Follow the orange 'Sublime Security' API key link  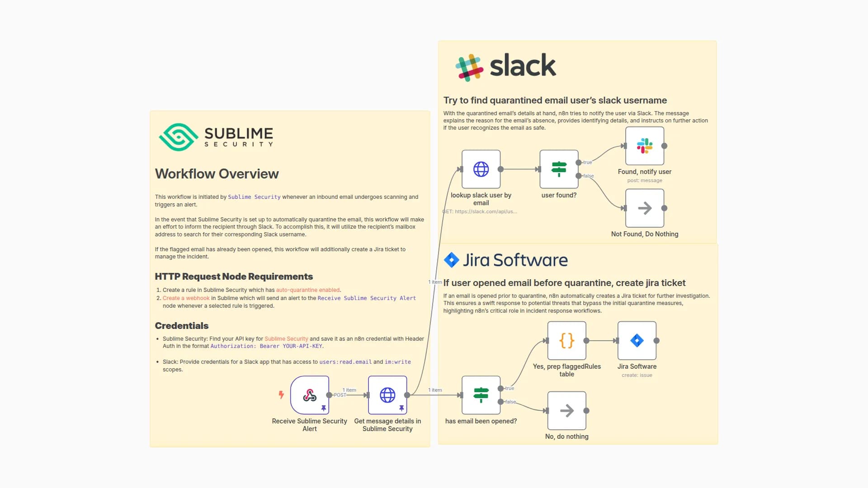point(286,339)
